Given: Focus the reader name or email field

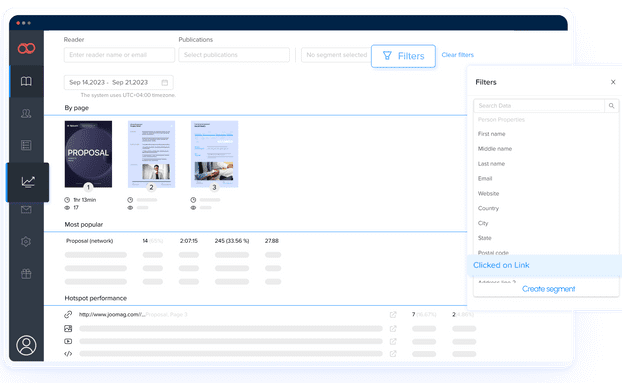Looking at the screenshot, I should click(119, 55).
